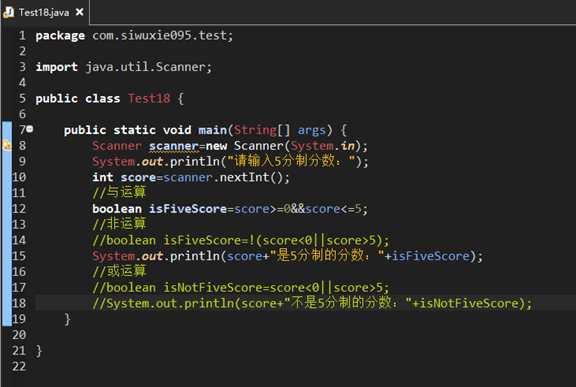Screen dimensions: 576x387
Task: Click line number 18 in the gutter
Action: coord(19,303)
